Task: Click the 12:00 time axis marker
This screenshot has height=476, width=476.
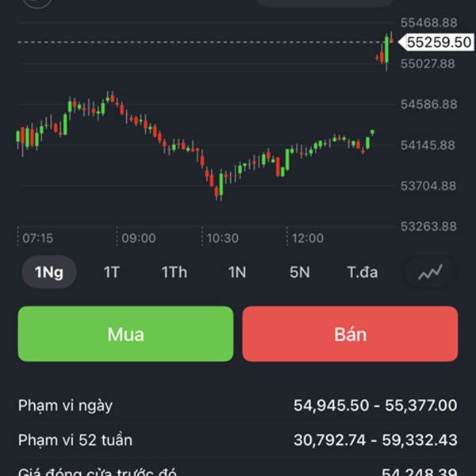Action: pyautogui.click(x=307, y=238)
